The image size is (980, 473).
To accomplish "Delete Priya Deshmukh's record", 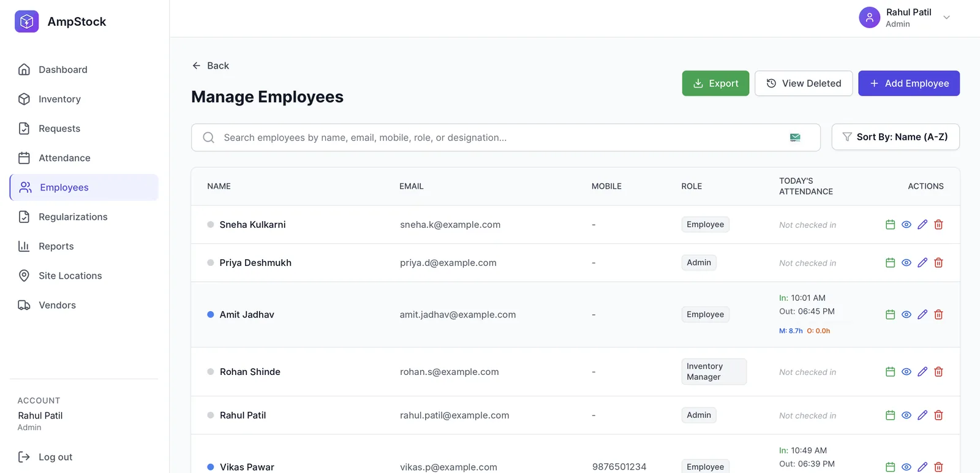I will point(938,263).
